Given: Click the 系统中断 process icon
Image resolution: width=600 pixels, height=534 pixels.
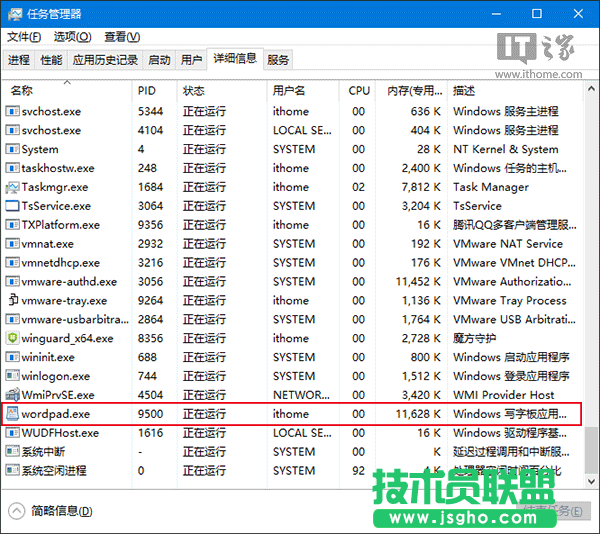Looking at the screenshot, I should [x=12, y=452].
